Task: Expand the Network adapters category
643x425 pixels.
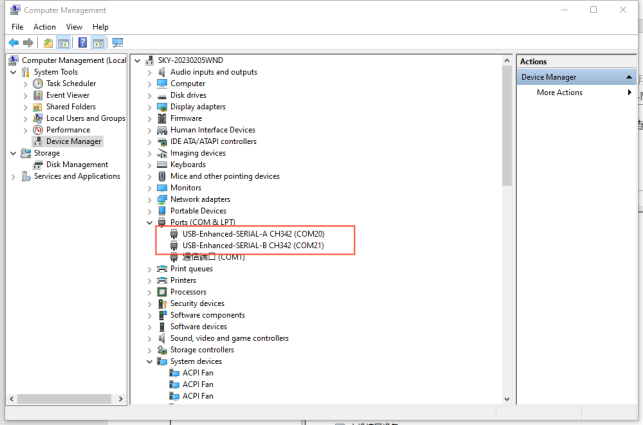Action: pos(150,199)
